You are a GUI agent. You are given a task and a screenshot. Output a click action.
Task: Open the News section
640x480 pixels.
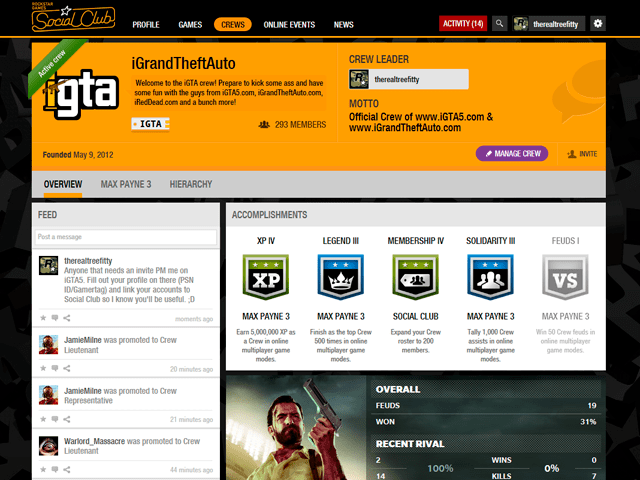click(x=344, y=25)
